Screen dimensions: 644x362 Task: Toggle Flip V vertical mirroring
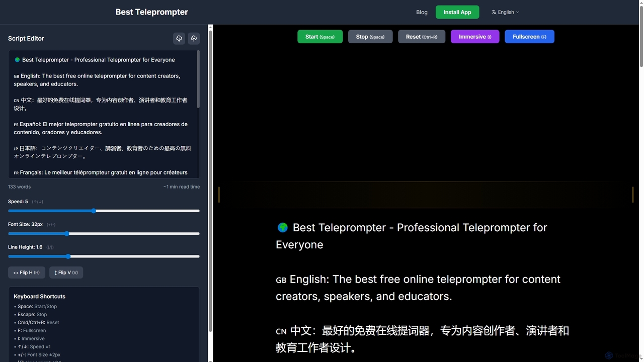pos(66,273)
